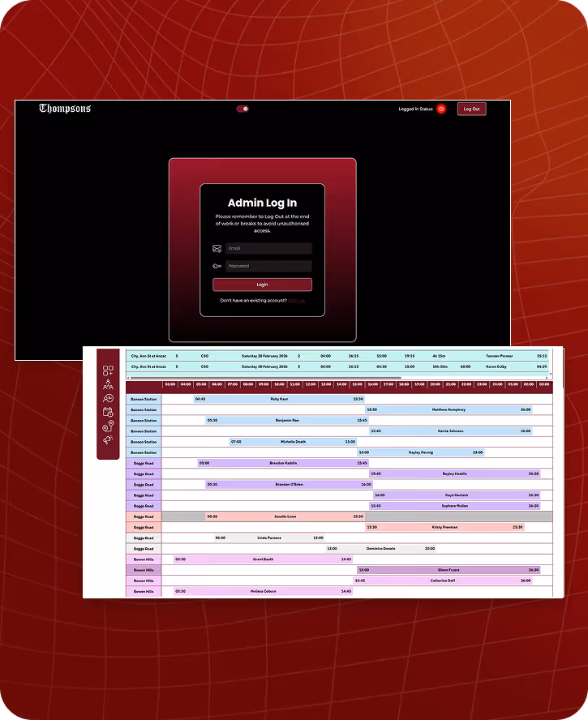Select Kerrie Johnson's shift bar

[x=451, y=431]
